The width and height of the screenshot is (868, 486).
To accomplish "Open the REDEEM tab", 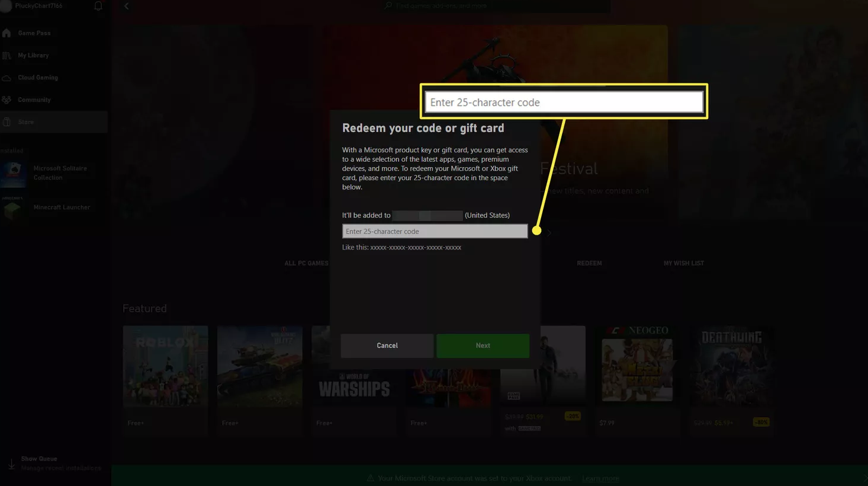I will click(x=589, y=263).
